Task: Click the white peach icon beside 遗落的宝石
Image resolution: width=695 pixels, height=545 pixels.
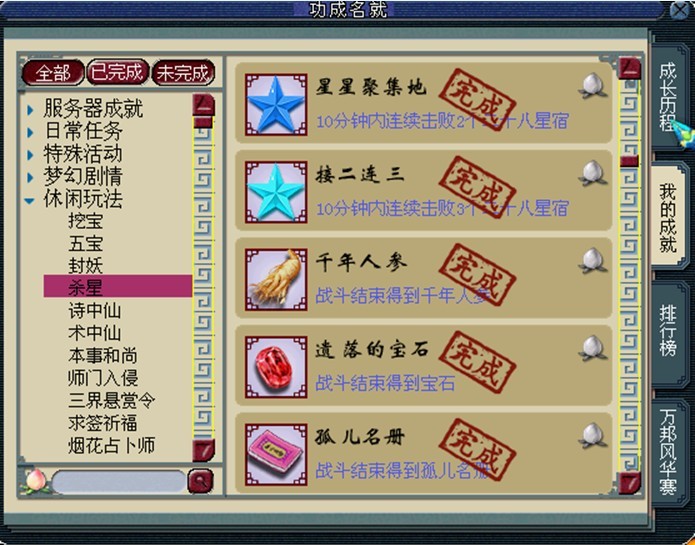Action: click(593, 348)
